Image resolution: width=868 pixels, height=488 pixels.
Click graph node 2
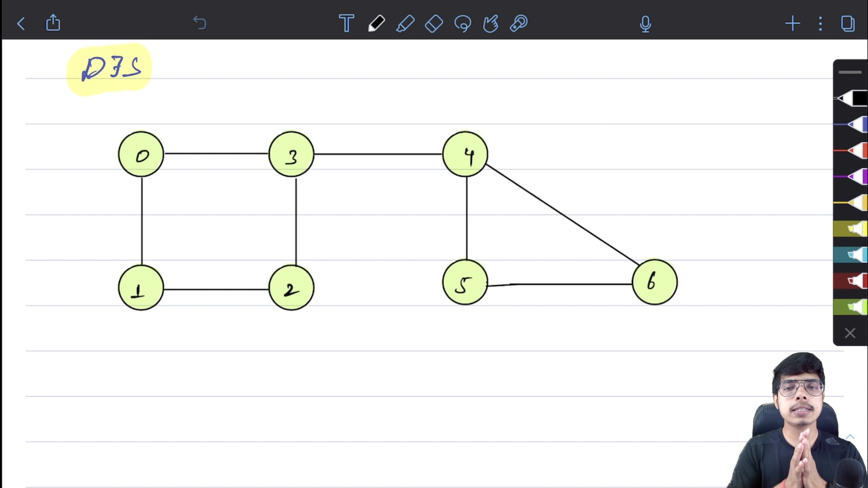point(292,287)
